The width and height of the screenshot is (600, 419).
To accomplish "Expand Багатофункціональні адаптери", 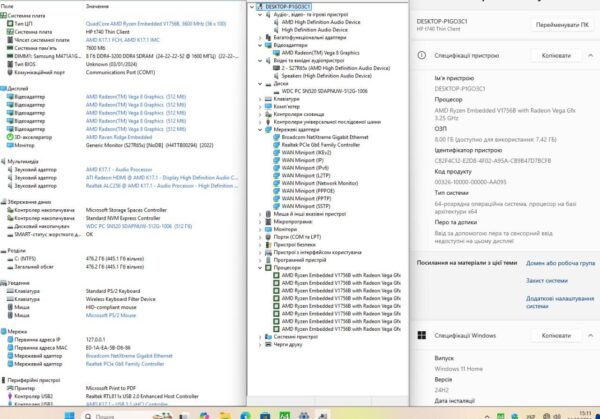I will tap(260, 37).
